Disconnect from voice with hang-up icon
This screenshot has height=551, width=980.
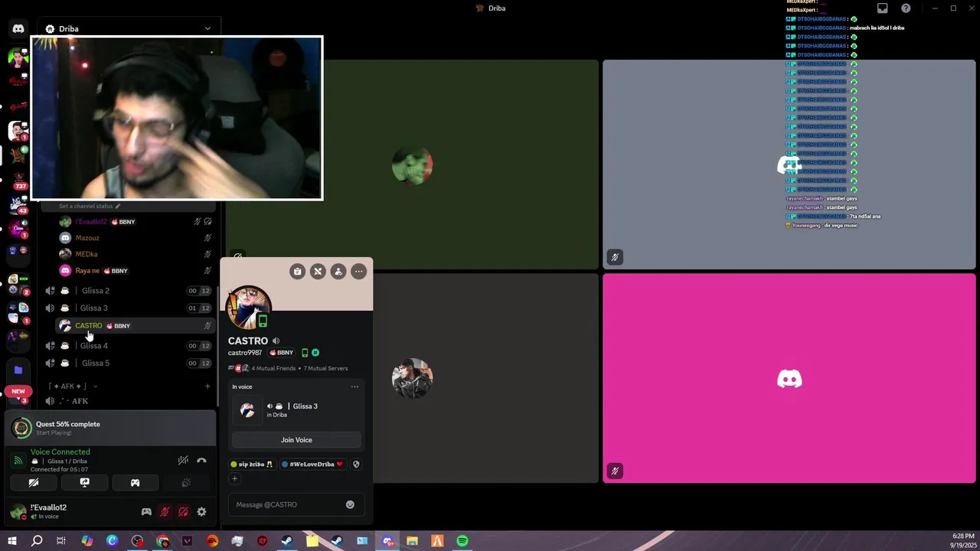(x=201, y=460)
